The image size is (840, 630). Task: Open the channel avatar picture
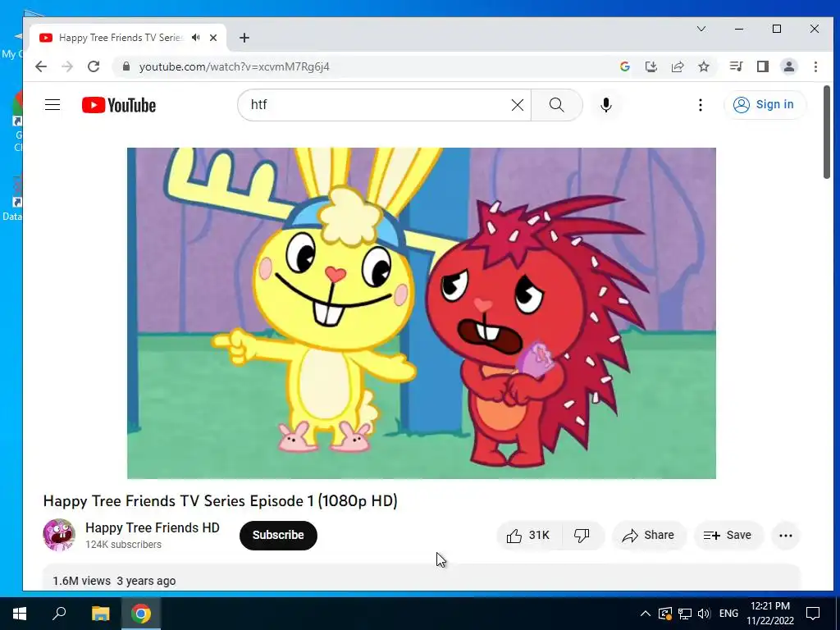click(59, 535)
